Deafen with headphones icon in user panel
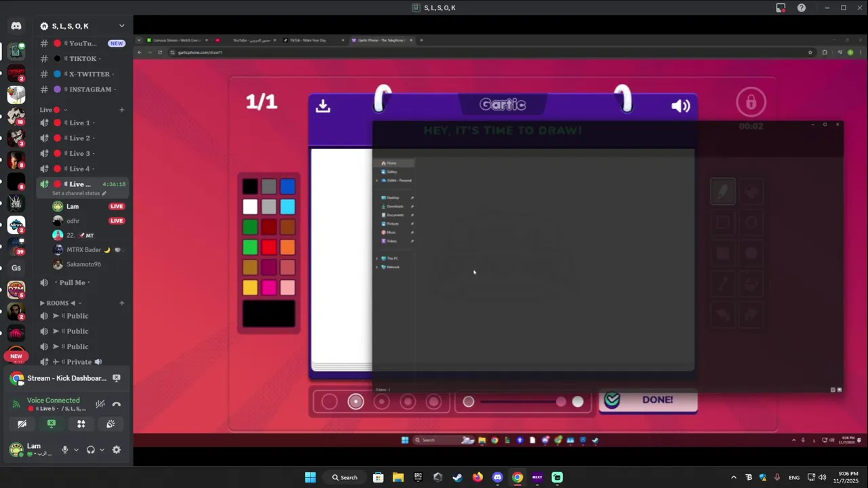The height and width of the screenshot is (488, 868). pos(91,449)
